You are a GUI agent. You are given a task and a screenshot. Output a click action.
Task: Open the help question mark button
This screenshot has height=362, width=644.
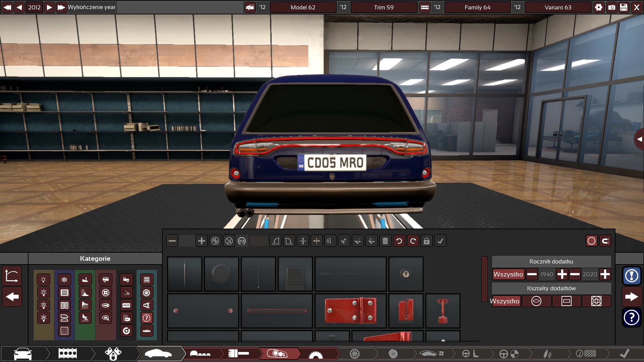(x=632, y=317)
